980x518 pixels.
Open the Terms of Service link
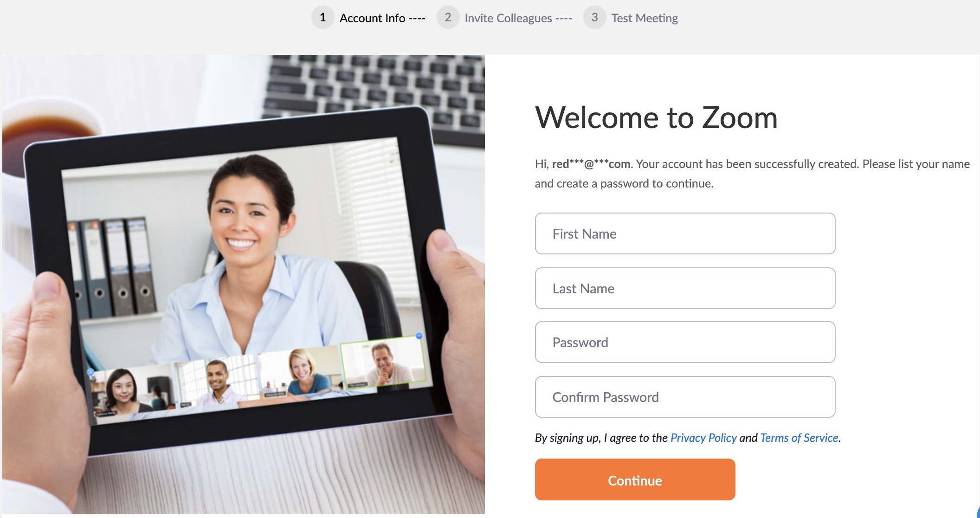(799, 438)
